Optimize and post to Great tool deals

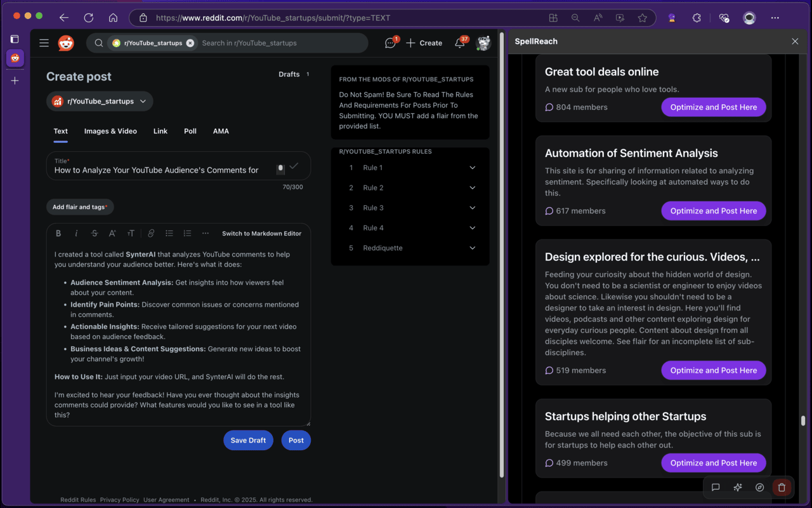click(x=714, y=107)
